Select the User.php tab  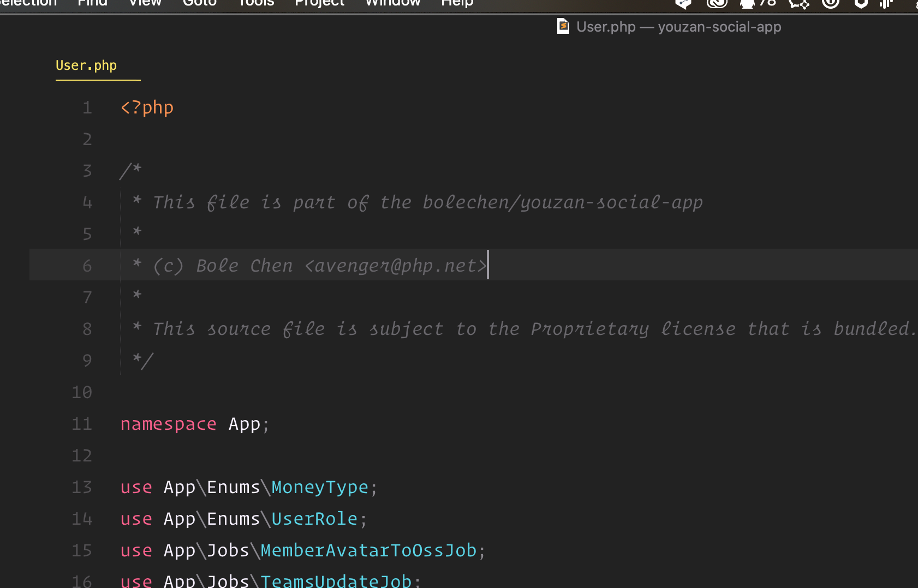coord(86,65)
